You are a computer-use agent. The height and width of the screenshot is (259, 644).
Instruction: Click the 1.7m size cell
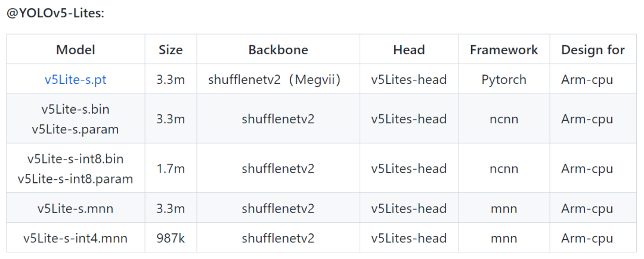[x=171, y=168]
